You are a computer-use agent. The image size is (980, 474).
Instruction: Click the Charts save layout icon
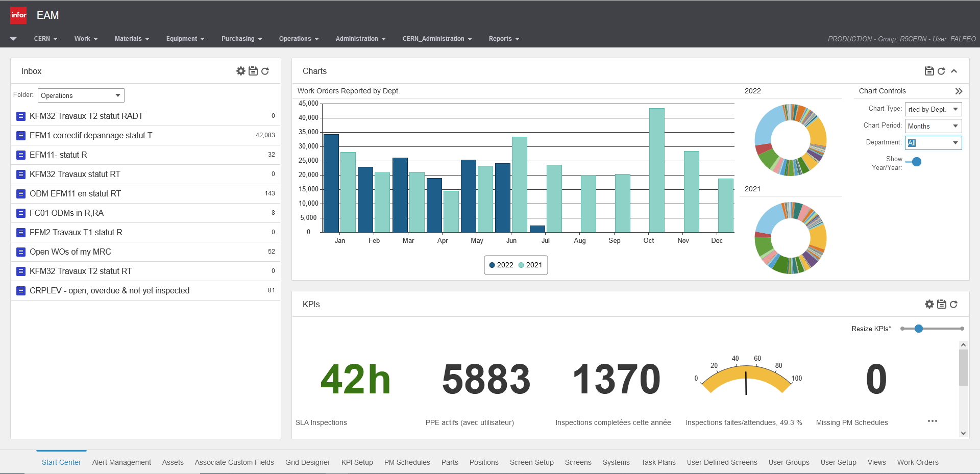[x=929, y=71]
